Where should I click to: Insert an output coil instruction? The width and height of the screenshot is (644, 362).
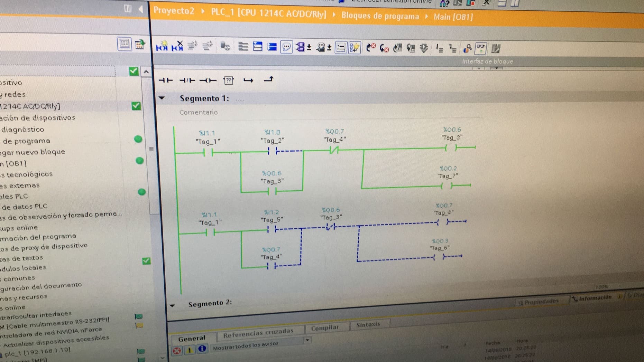pos(208,80)
